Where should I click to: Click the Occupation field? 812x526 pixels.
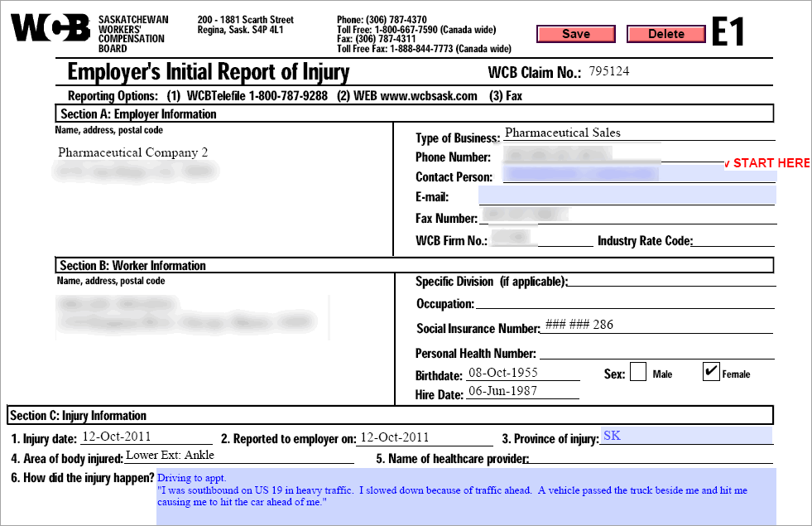pos(625,302)
